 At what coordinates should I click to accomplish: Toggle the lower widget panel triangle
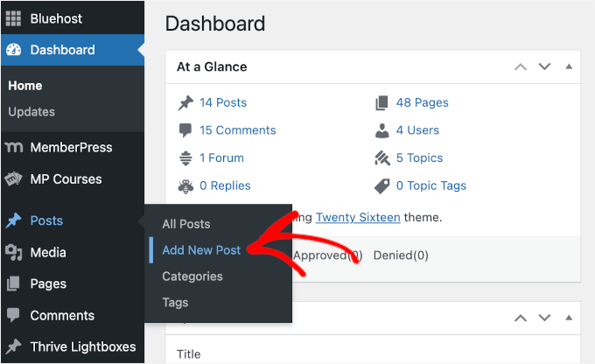click(569, 317)
